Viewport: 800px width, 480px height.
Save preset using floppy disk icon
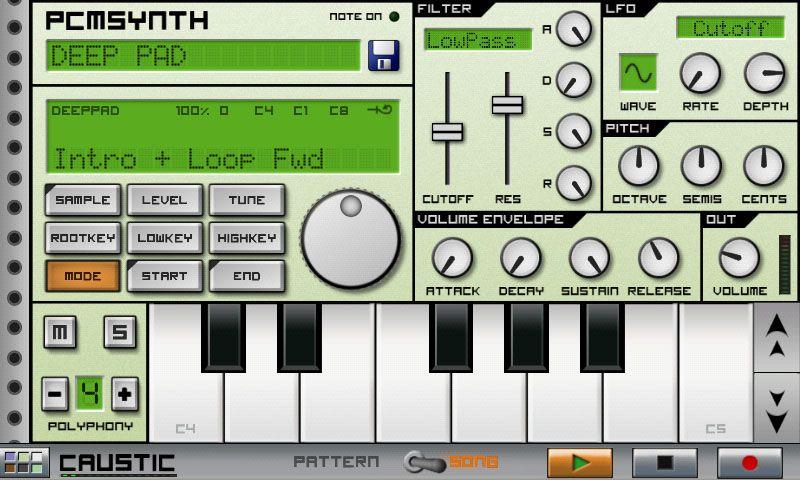pyautogui.click(x=384, y=55)
